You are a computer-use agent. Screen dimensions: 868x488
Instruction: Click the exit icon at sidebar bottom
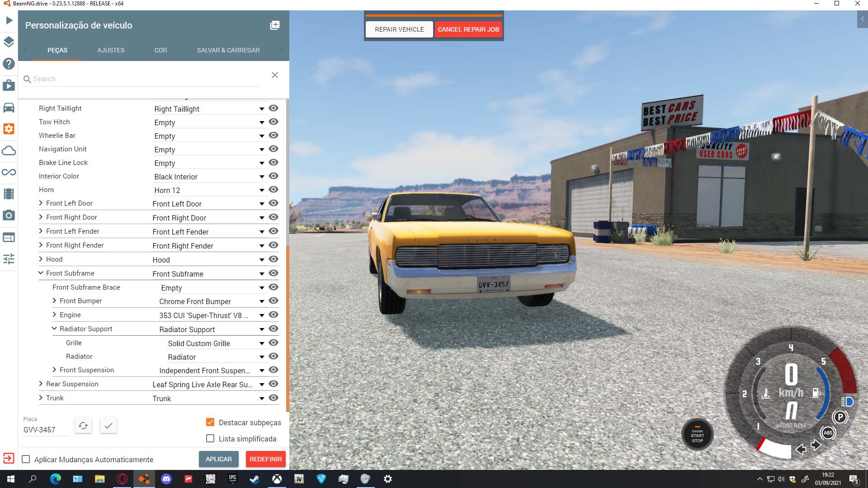pyautogui.click(x=9, y=458)
